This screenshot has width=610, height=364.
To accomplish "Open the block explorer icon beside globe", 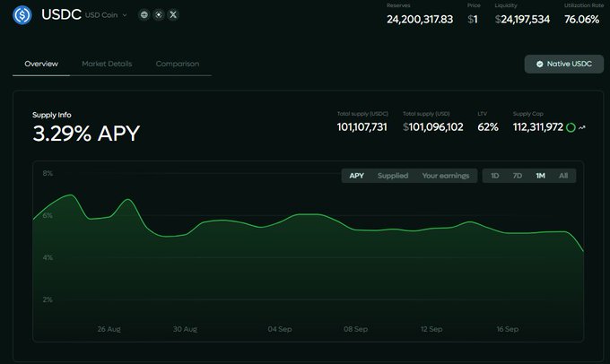I will (159, 14).
